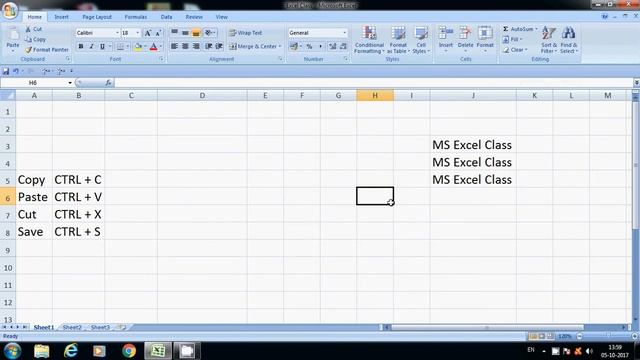
Task: Select column D header
Action: pos(202,96)
